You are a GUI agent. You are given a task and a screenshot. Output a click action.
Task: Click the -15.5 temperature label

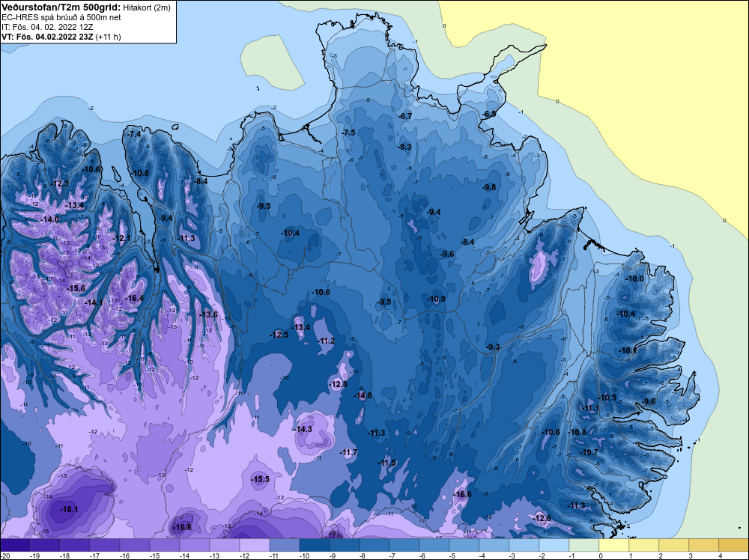click(261, 479)
